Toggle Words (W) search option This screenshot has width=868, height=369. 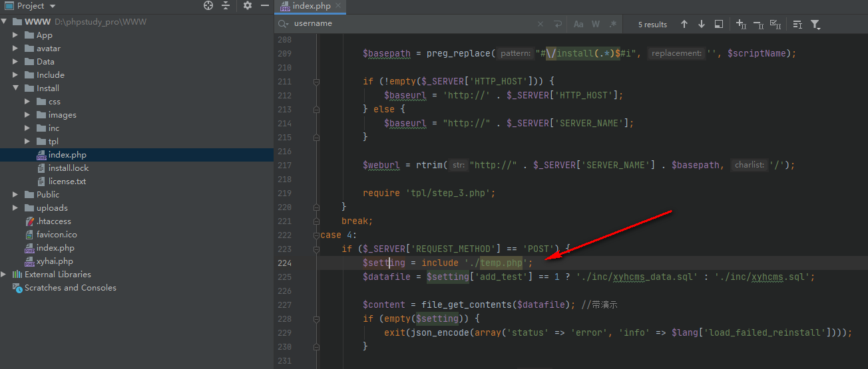[x=596, y=24]
